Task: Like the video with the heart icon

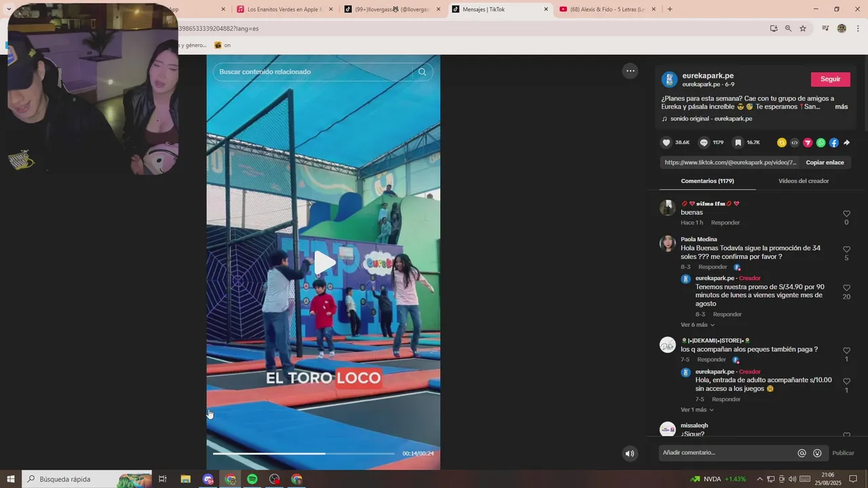Action: click(666, 142)
